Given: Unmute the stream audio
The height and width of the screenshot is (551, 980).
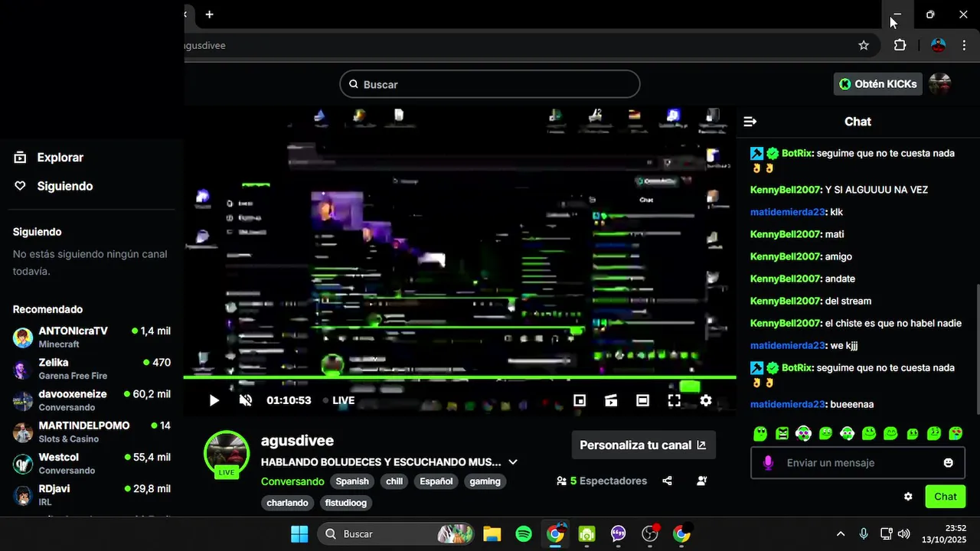Looking at the screenshot, I should pyautogui.click(x=246, y=400).
